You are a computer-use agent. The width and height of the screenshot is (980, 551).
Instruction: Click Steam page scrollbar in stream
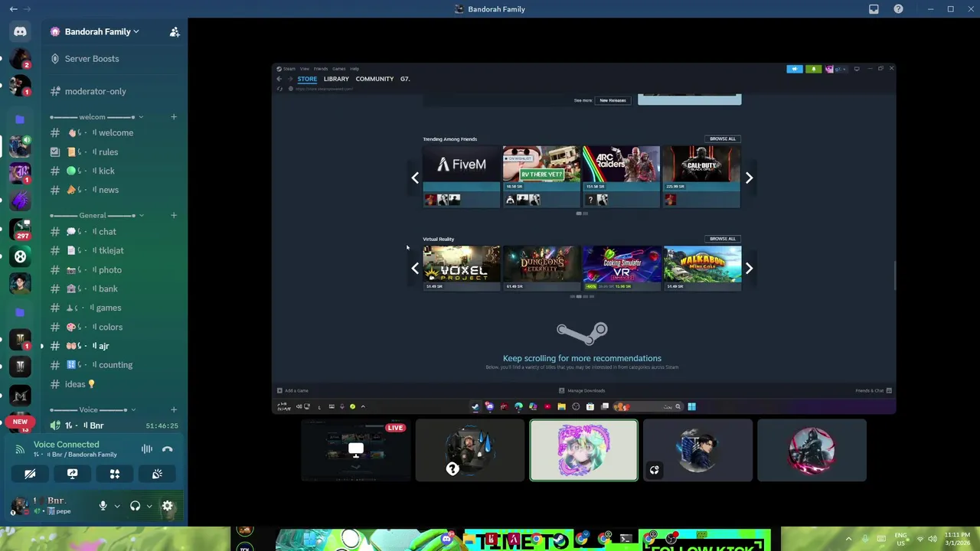point(893,275)
